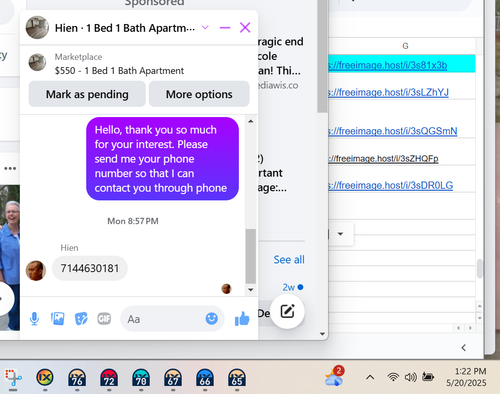Open the freeimage.host/i/3sDR0LG link
This screenshot has width=500, height=394.
(x=391, y=185)
